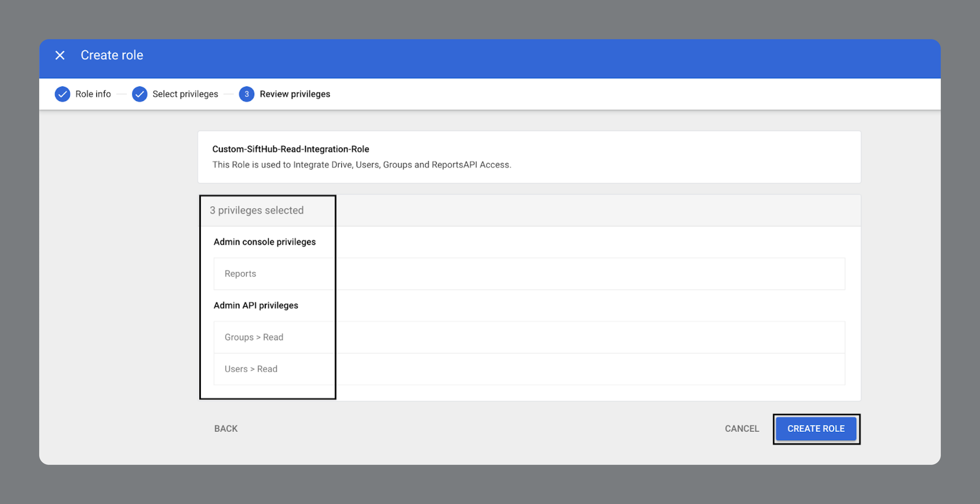Click the 3 privileges selected header

[256, 210]
